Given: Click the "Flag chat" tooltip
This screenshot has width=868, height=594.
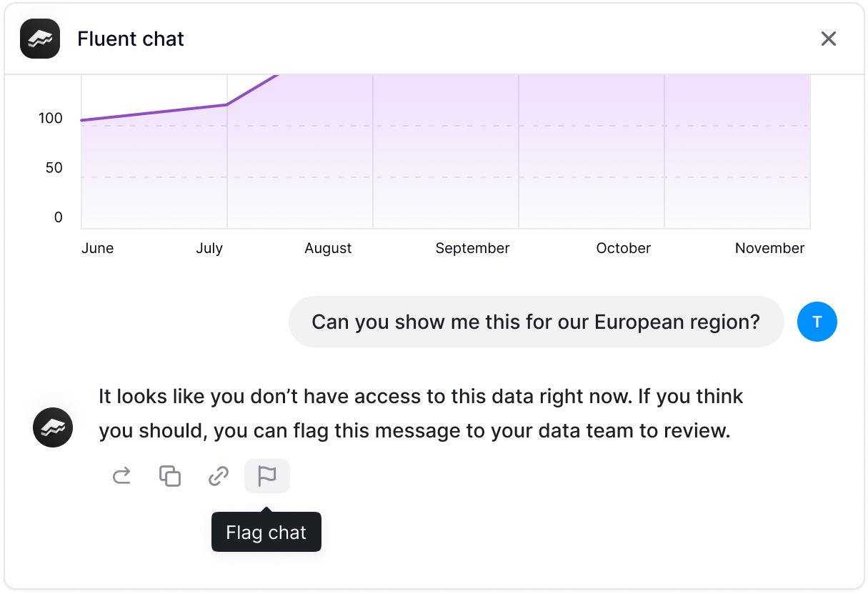Looking at the screenshot, I should tap(266, 533).
